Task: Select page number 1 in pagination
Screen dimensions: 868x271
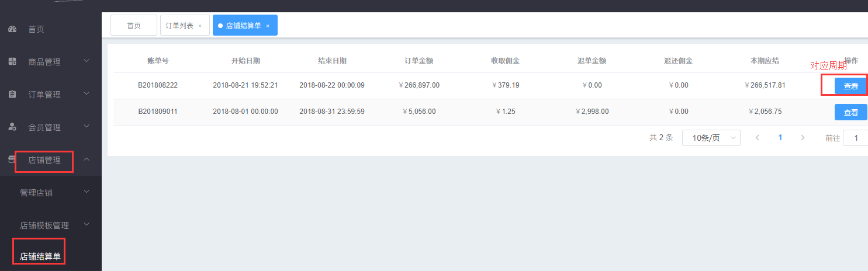Action: coord(780,138)
